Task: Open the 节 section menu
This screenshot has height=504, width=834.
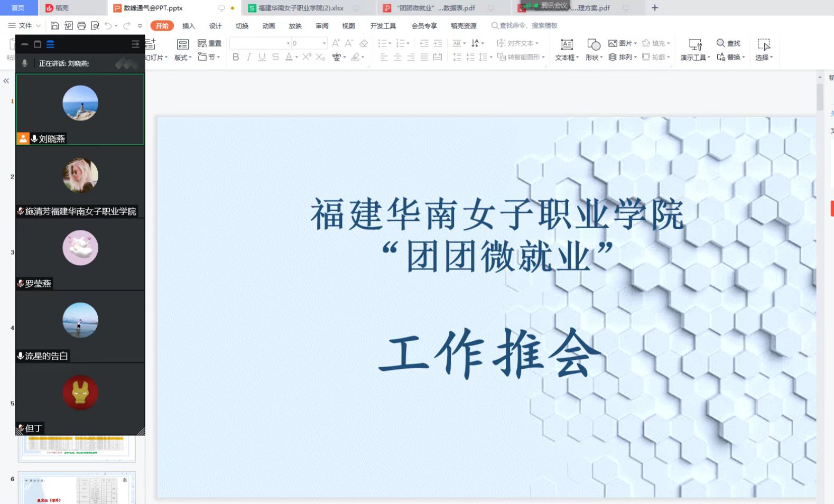Action: 209,57
